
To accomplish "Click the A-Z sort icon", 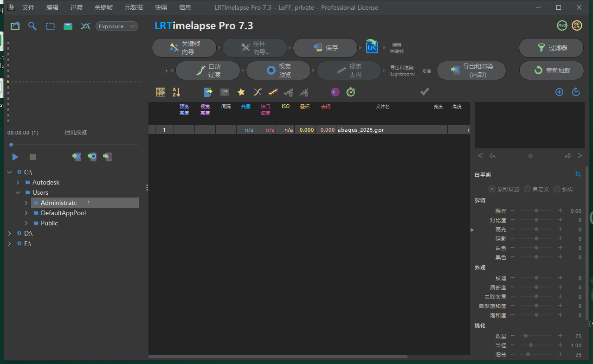I will 176,92.
